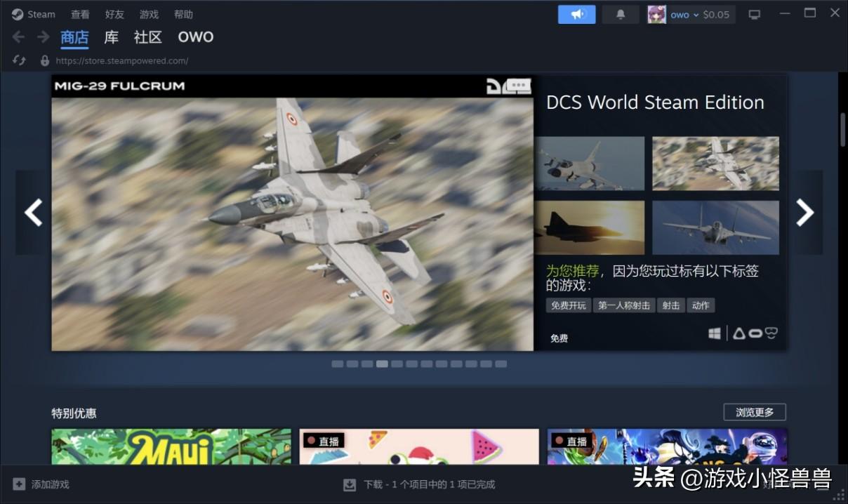Go forward with the right arrow
Viewport: 848px width, 504px height.
[x=44, y=37]
